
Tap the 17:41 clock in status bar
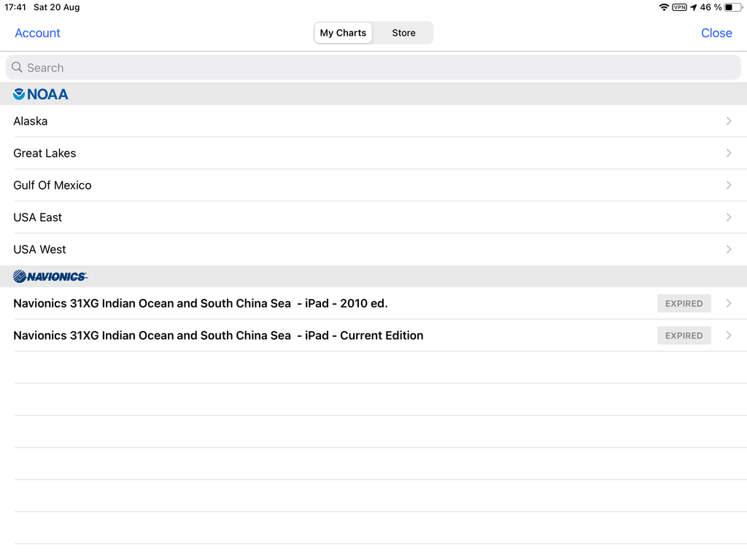(x=15, y=7)
